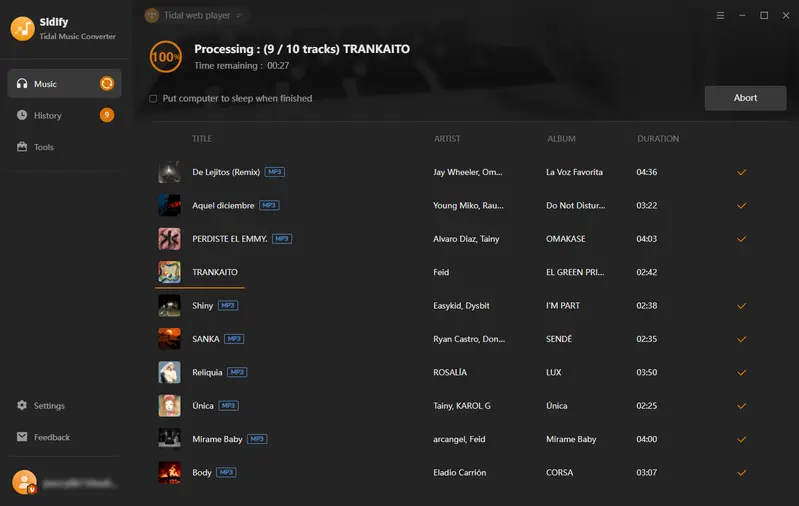Click duration 04:36 of De Lejitos
This screenshot has width=799, height=506.
point(647,172)
